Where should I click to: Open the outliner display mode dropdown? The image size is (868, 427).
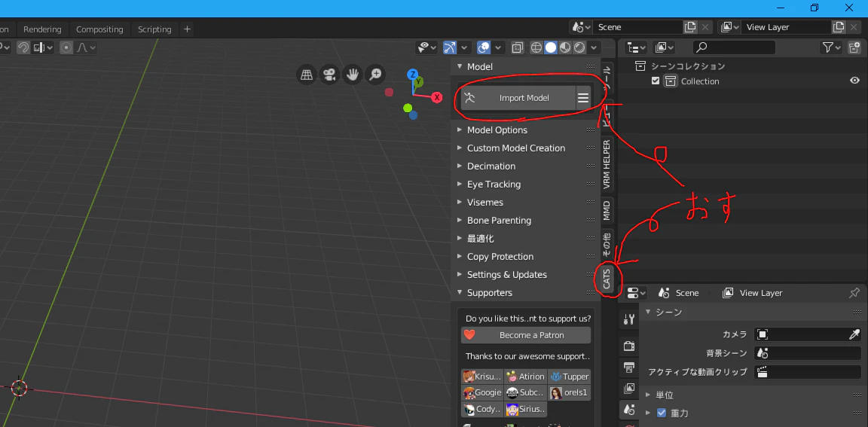(x=635, y=47)
